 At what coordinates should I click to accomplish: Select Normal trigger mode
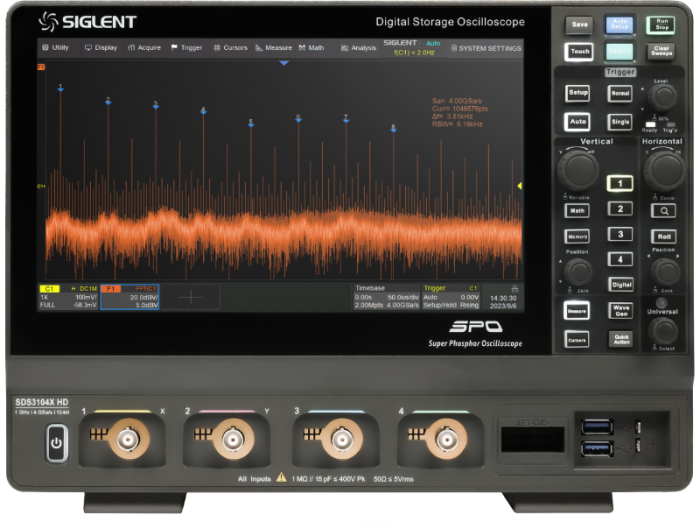620,93
